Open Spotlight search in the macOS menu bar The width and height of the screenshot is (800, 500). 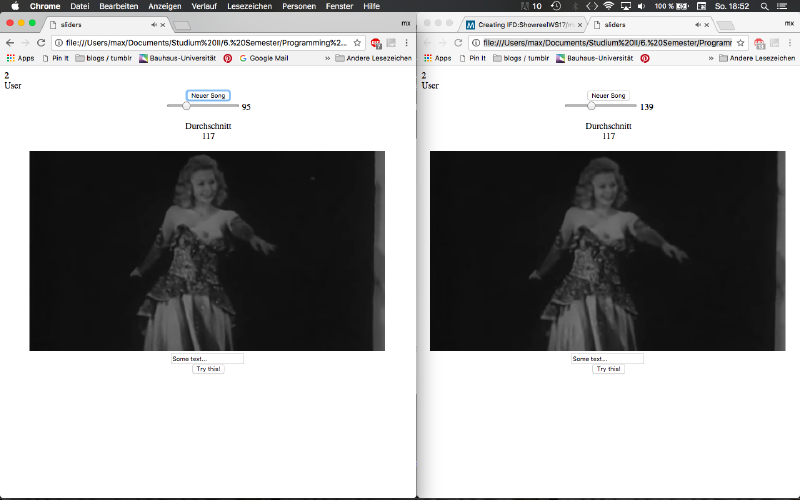click(x=766, y=6)
